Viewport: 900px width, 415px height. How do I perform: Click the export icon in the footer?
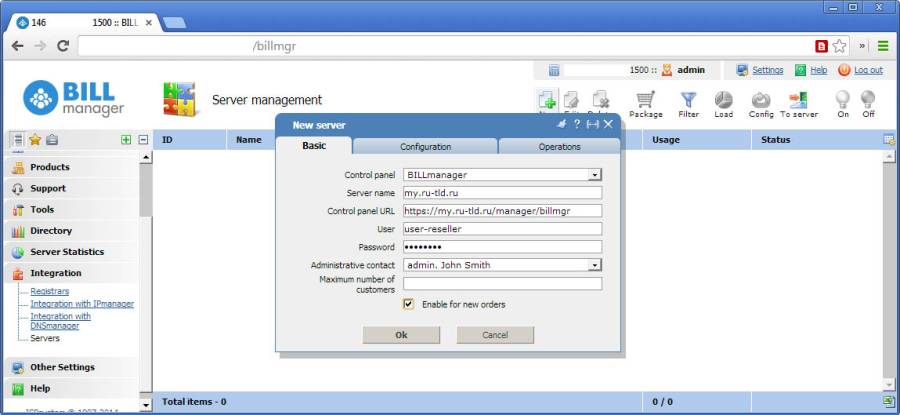coord(889,401)
